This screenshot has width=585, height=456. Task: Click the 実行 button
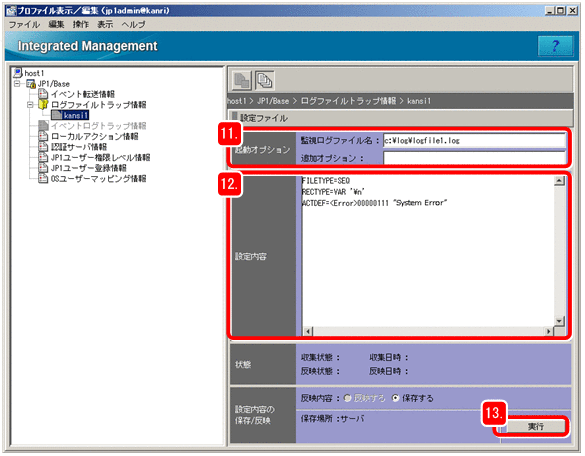point(535,427)
